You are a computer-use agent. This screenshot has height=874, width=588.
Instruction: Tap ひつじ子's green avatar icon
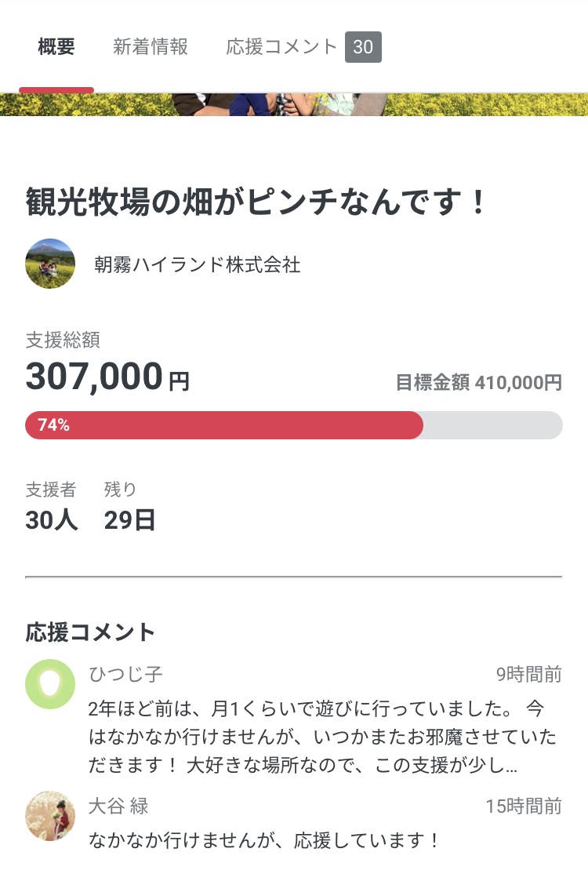pyautogui.click(x=50, y=684)
